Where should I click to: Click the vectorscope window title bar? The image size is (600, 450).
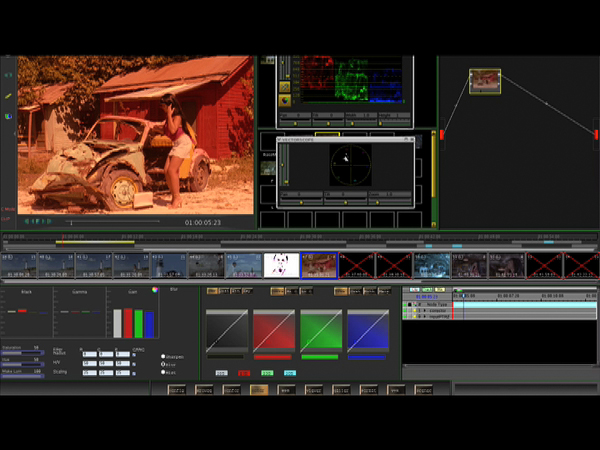345,141
